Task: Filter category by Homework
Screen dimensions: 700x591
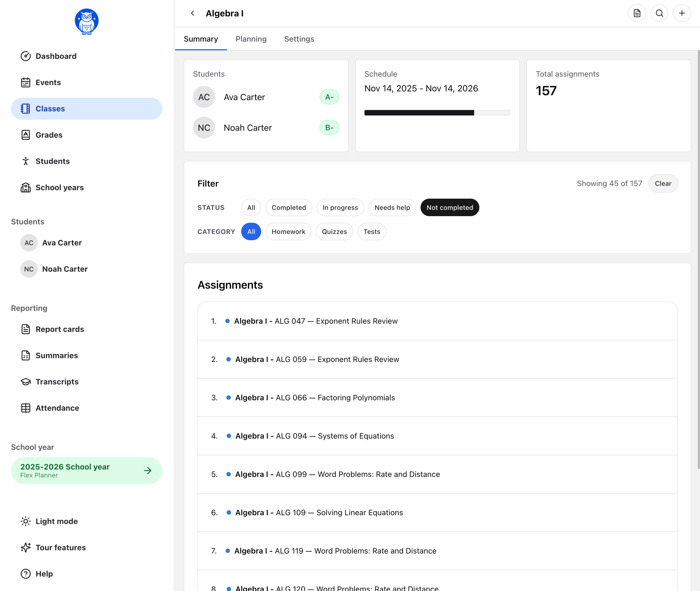Action: (x=288, y=232)
